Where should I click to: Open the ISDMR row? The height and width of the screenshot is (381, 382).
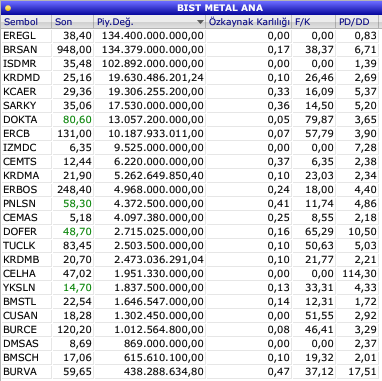tap(191, 64)
